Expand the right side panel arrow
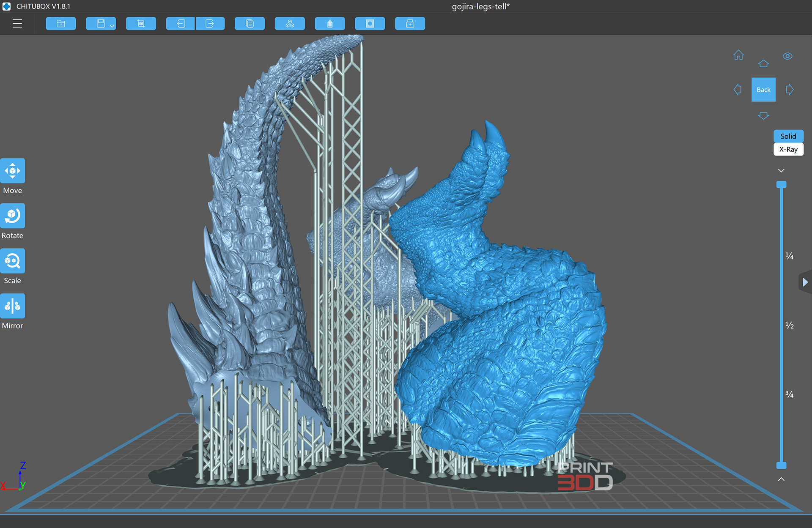Image resolution: width=812 pixels, height=528 pixels. 805,282
